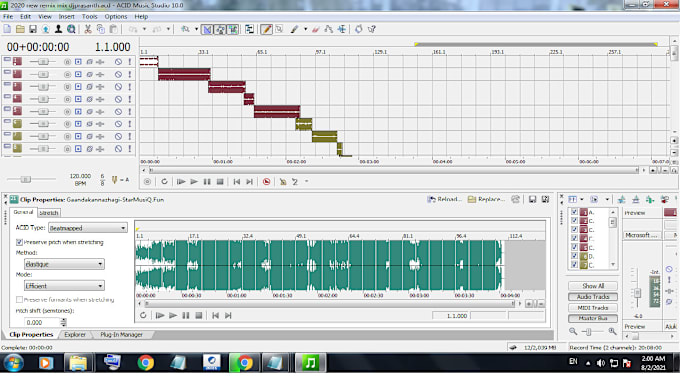Click the Audio Tracks button
This screenshot has width=680, height=383.
click(593, 297)
